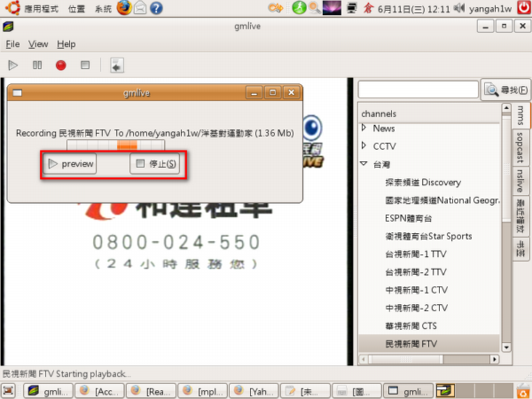The height and width of the screenshot is (399, 532).
Task: Click the Pause toolbar icon
Action: click(x=37, y=65)
